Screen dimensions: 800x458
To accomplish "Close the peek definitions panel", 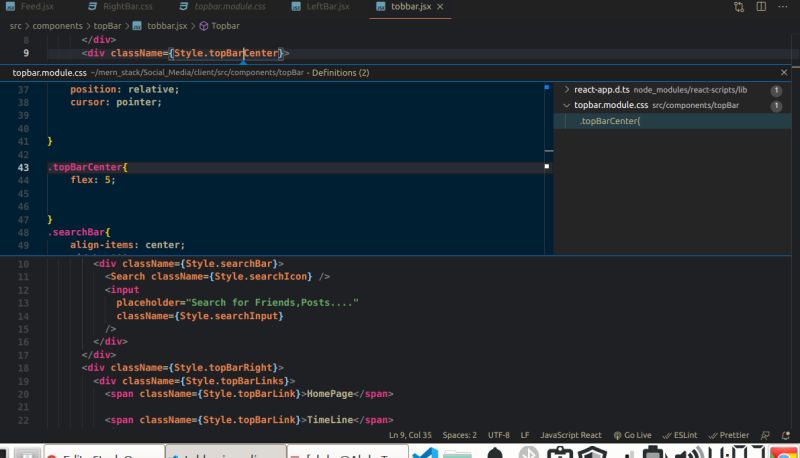I will (784, 72).
